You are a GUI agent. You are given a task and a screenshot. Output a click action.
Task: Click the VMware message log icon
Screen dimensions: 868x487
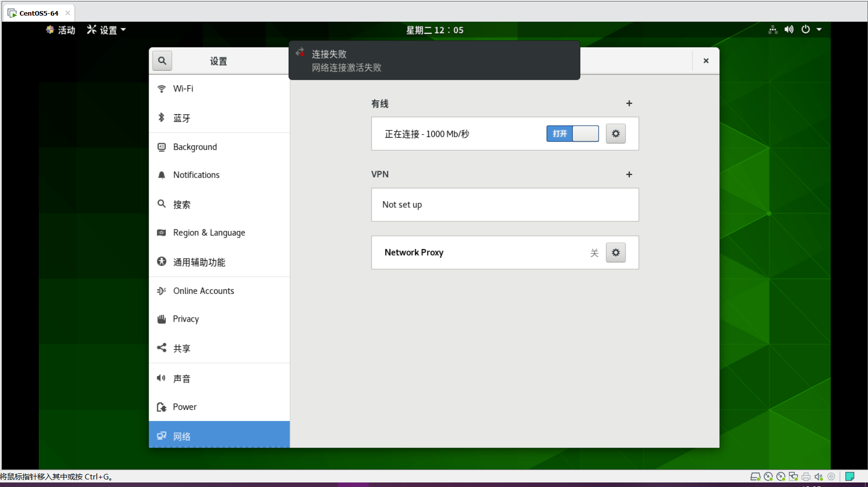pyautogui.click(x=850, y=476)
